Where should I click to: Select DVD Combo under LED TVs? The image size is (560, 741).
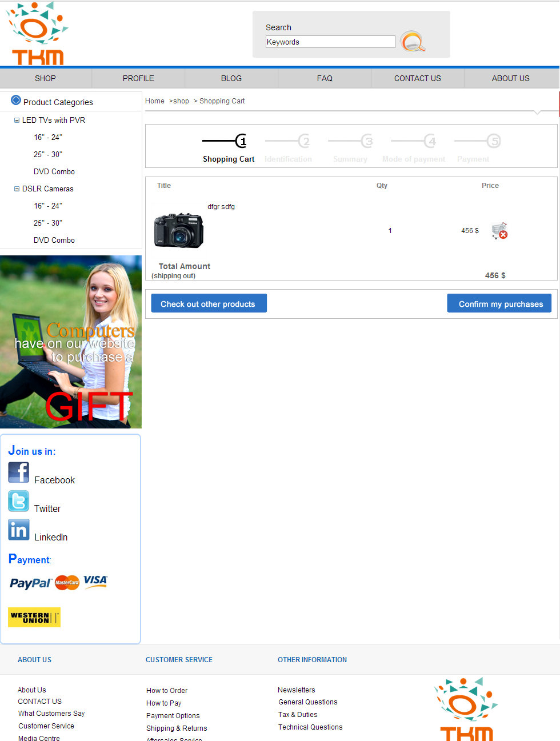(54, 171)
